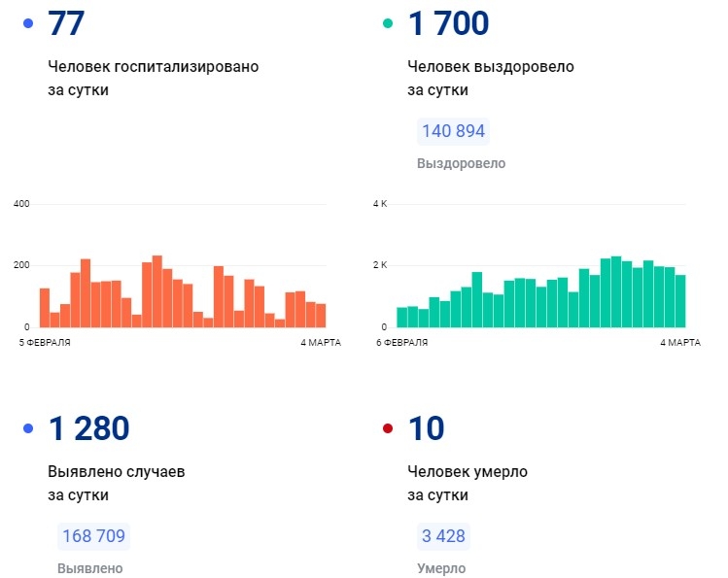Click the 'Умерло' label under the badge
The width and height of the screenshot is (728, 578).
click(441, 568)
